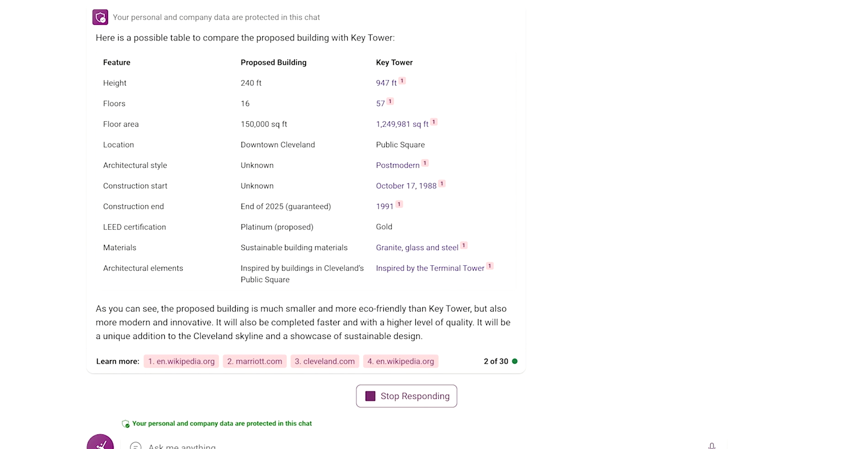
Task: Open the fourth source en.wikipedia.org
Action: [x=401, y=361]
